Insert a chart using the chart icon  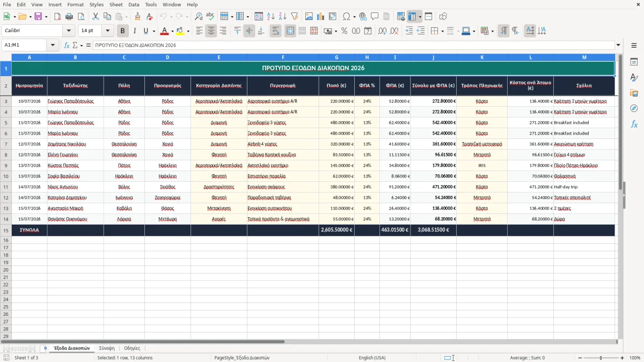tap(321, 17)
